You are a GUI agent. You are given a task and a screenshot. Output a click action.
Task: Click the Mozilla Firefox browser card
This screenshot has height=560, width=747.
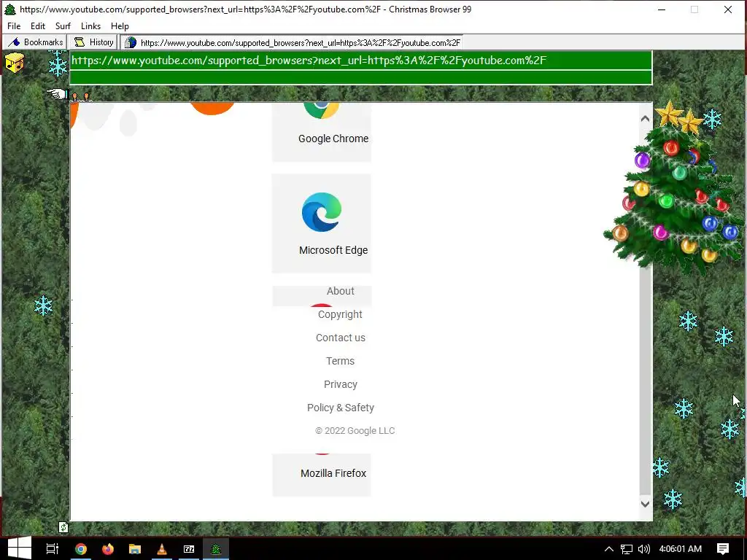click(322, 475)
